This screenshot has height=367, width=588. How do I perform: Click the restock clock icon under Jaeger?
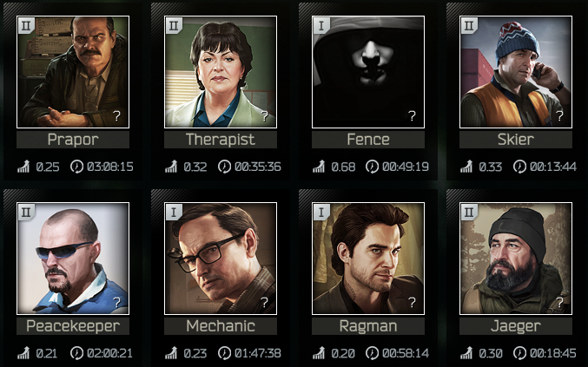(x=519, y=353)
